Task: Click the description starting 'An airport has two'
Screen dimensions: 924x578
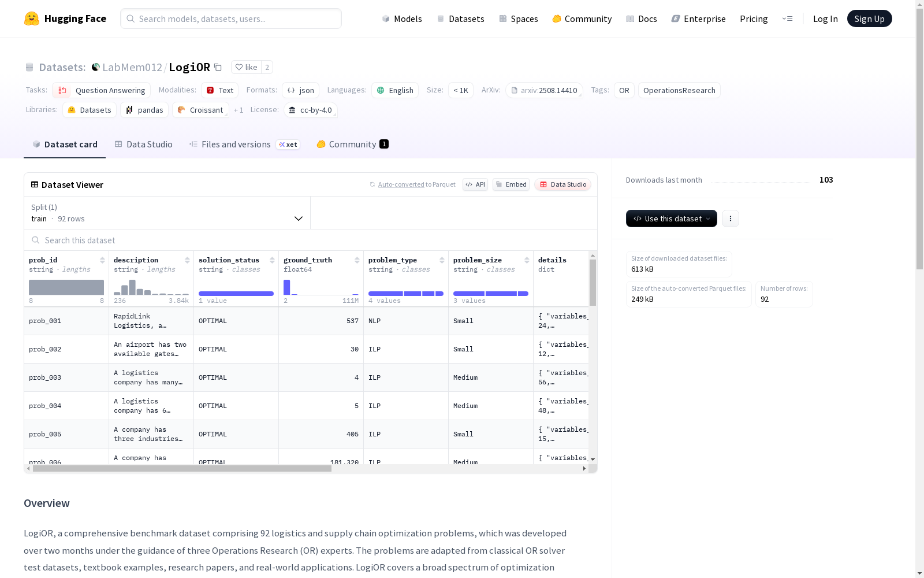Action: coord(150,349)
